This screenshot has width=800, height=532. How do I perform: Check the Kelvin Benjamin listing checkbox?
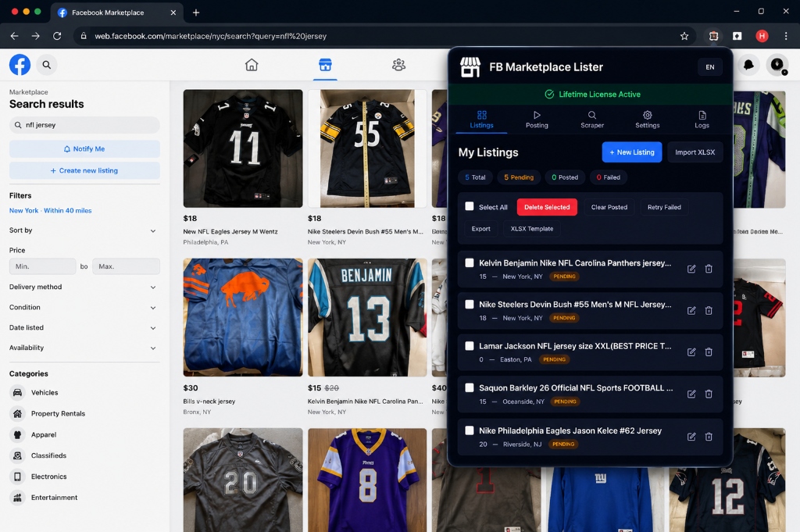(x=470, y=262)
